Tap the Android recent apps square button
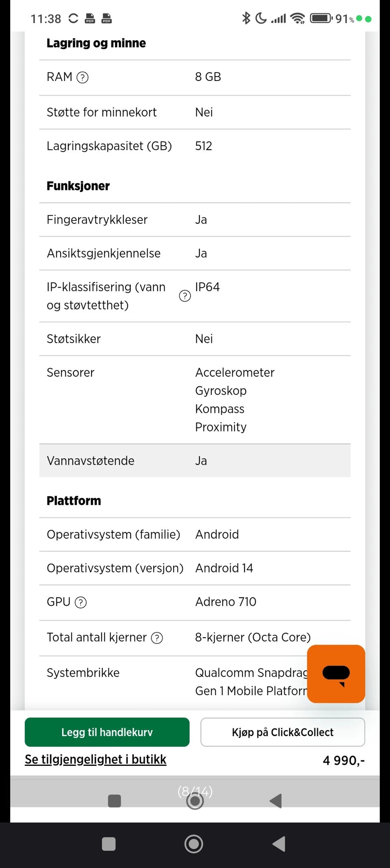The width and height of the screenshot is (390, 868). (x=109, y=844)
